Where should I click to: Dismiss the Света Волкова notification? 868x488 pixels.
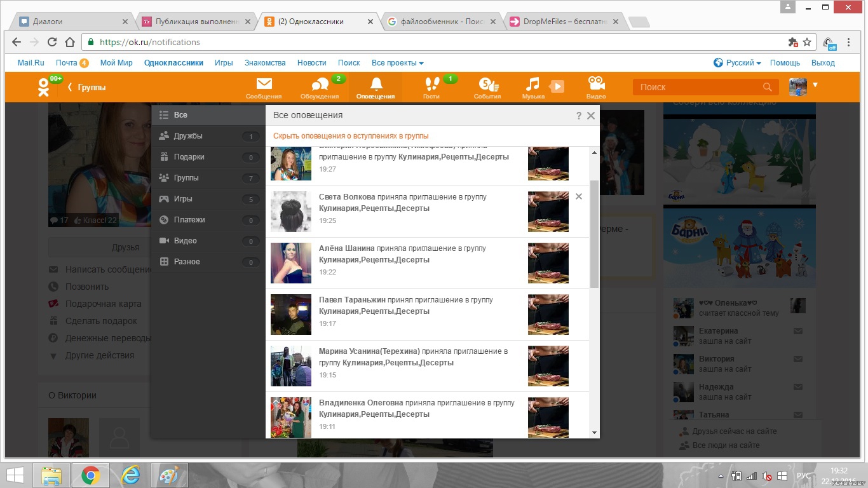(x=578, y=196)
